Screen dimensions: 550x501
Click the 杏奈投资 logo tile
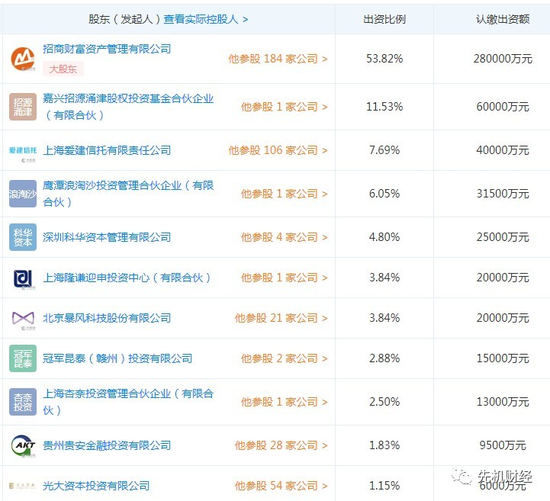click(x=23, y=402)
